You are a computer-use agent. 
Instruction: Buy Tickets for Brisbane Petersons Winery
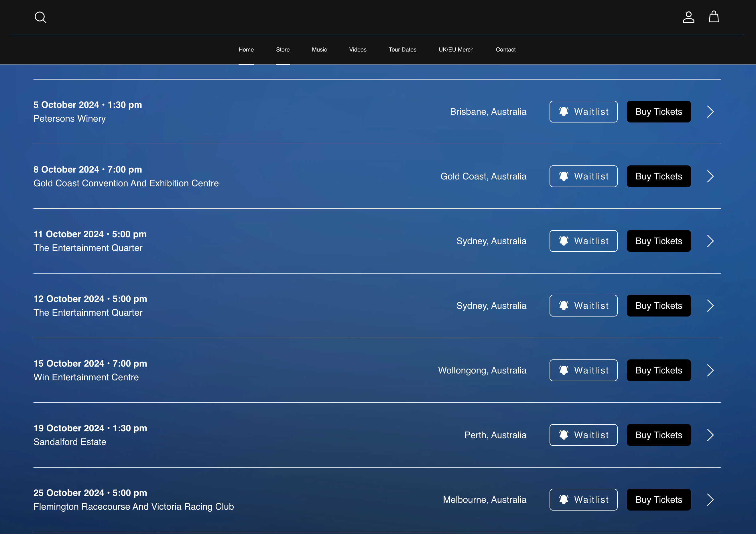click(x=659, y=112)
